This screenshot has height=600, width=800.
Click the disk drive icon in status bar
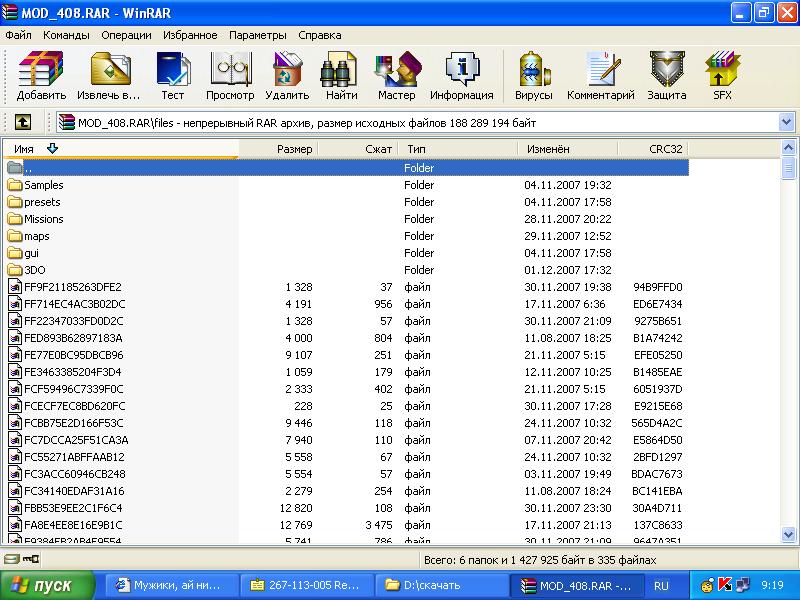(13, 559)
